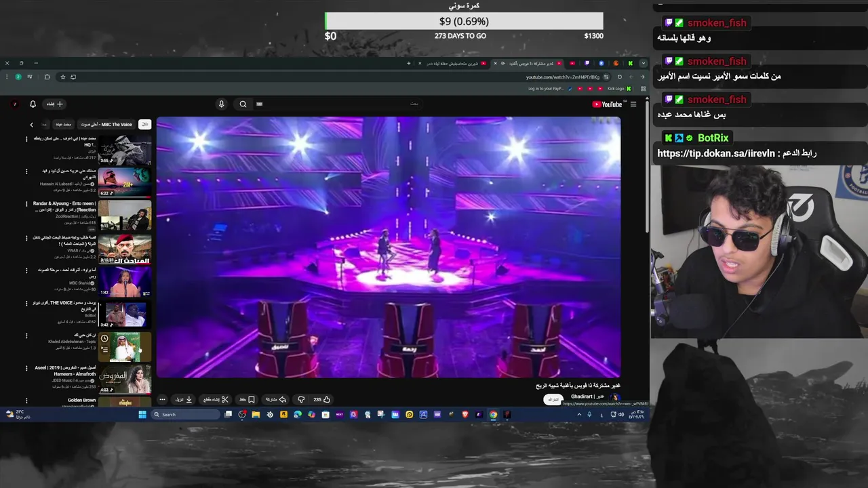Image resolution: width=868 pixels, height=488 pixels.
Task: Start voice search with the microphone icon
Action: tap(222, 104)
